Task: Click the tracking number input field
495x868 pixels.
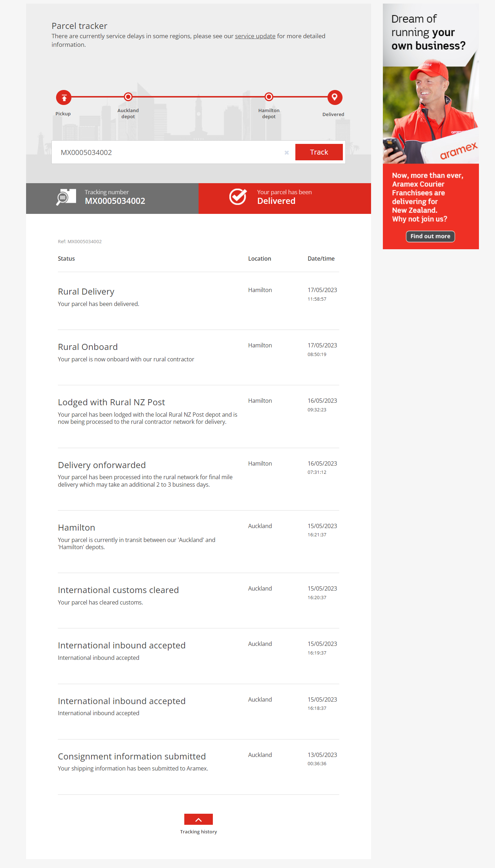Action: tap(168, 152)
